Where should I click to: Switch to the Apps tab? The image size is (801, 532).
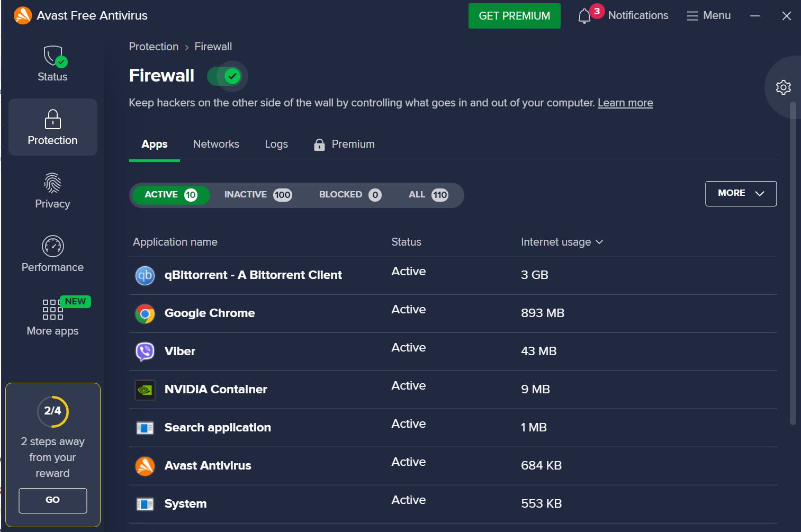[x=154, y=144]
